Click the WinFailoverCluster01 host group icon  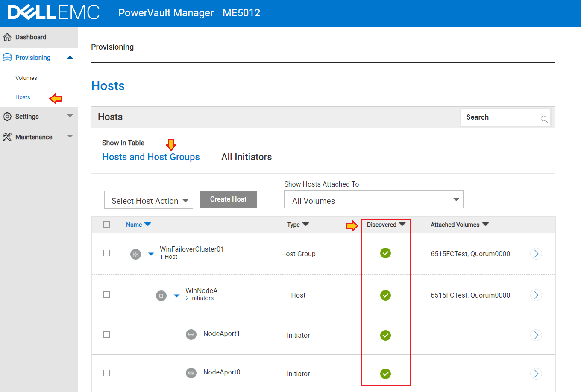[135, 254]
